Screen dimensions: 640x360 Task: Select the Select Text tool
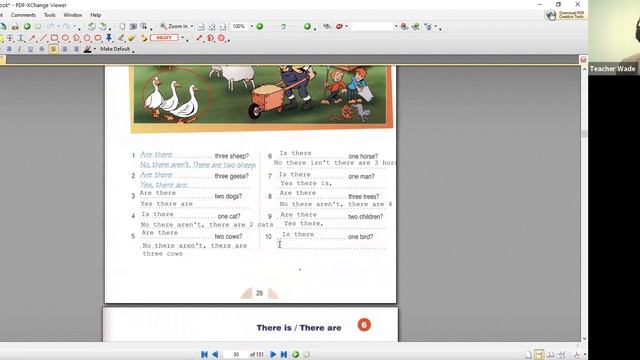coord(144,26)
